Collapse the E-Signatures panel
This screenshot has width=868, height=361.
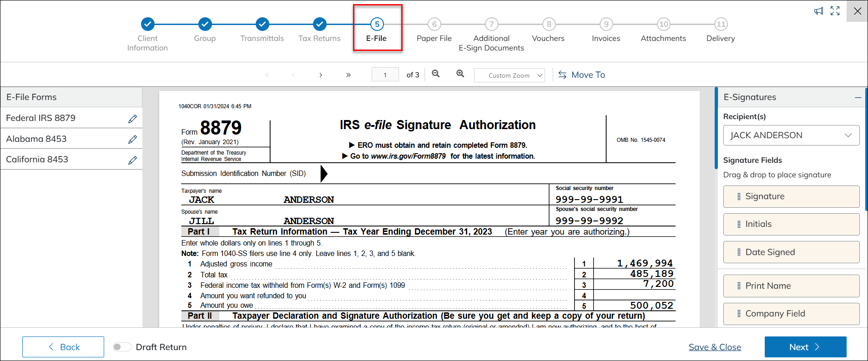[x=858, y=97]
